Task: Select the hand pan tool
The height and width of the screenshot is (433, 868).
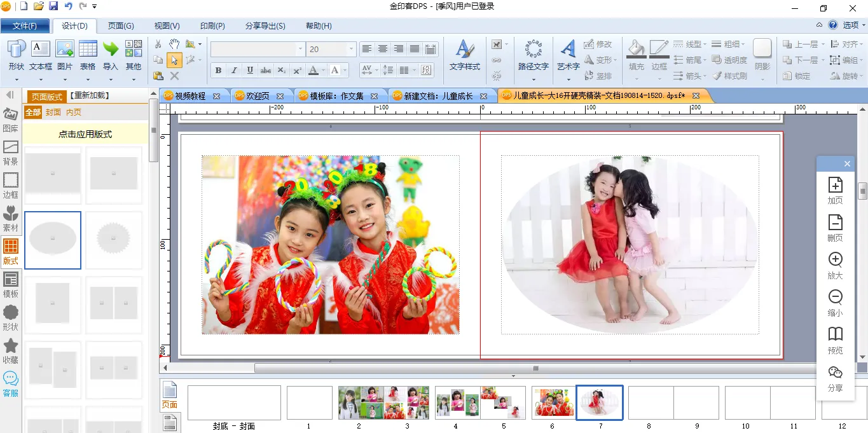Action: [174, 44]
